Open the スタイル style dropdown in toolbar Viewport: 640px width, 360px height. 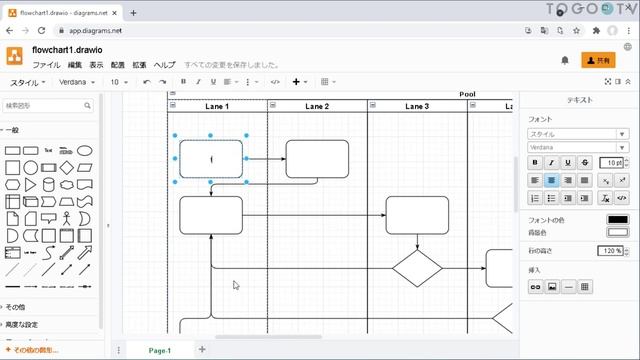click(27, 82)
